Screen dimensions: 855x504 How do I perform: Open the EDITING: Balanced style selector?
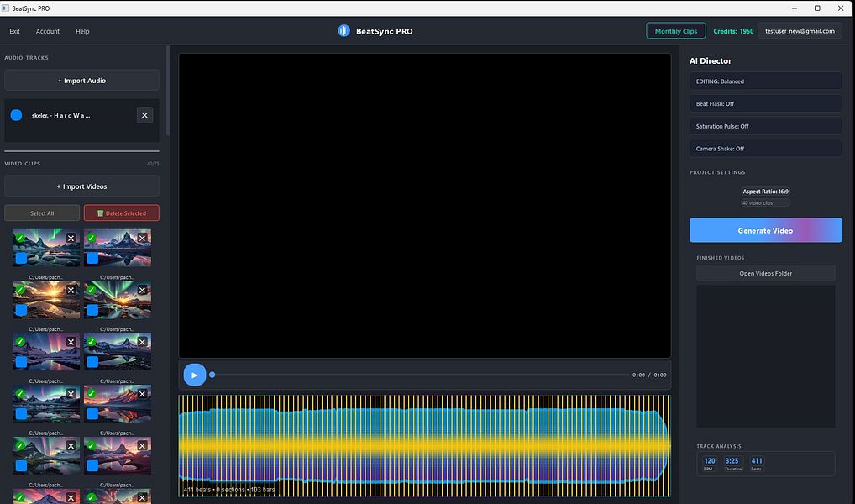(x=764, y=81)
